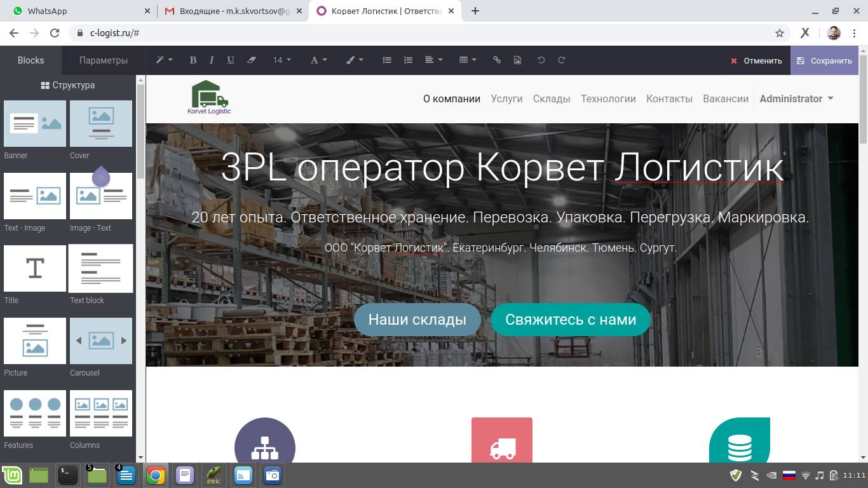Image resolution: width=868 pixels, height=488 pixels.
Task: Toggle bold text formatting
Action: [193, 60]
